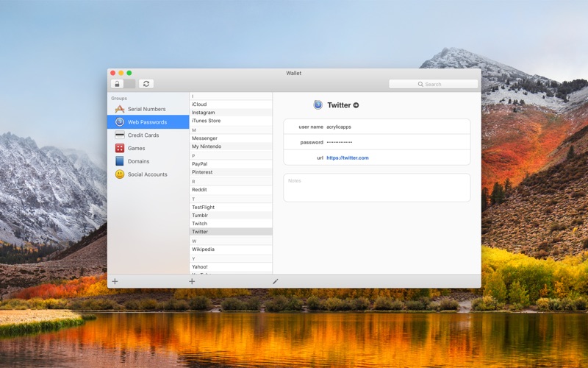
Task: Select the My Nintendo entry
Action: [x=231, y=146]
